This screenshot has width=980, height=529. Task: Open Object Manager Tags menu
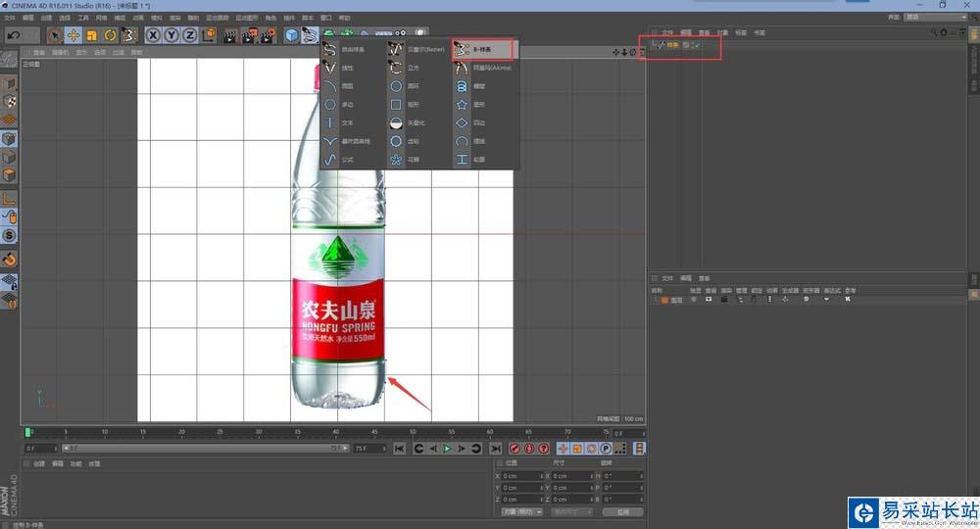[741, 32]
